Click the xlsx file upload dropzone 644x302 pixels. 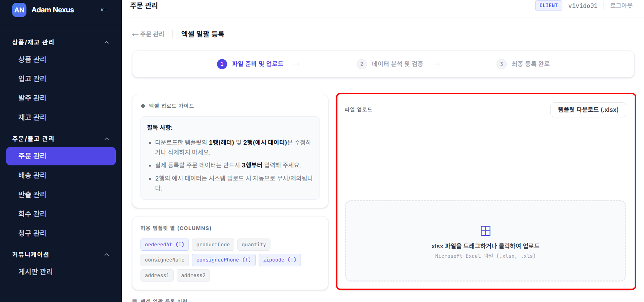(x=485, y=241)
